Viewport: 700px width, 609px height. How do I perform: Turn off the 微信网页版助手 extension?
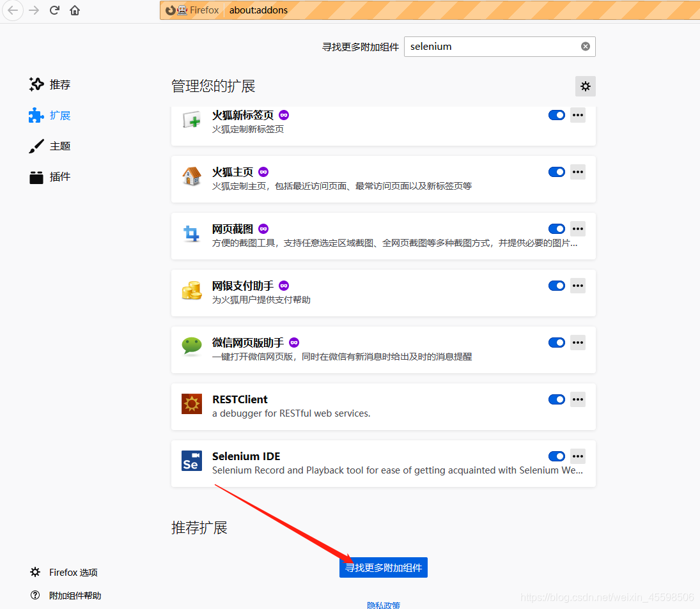pyautogui.click(x=557, y=343)
